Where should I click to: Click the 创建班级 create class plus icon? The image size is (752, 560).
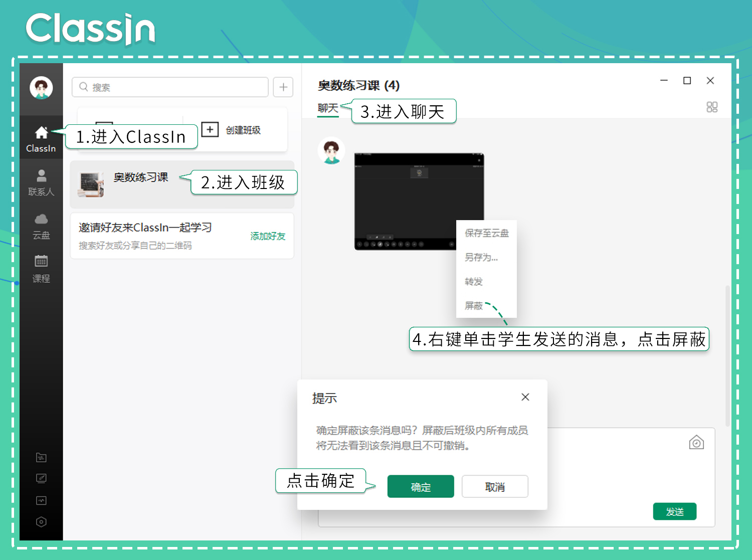pos(210,129)
